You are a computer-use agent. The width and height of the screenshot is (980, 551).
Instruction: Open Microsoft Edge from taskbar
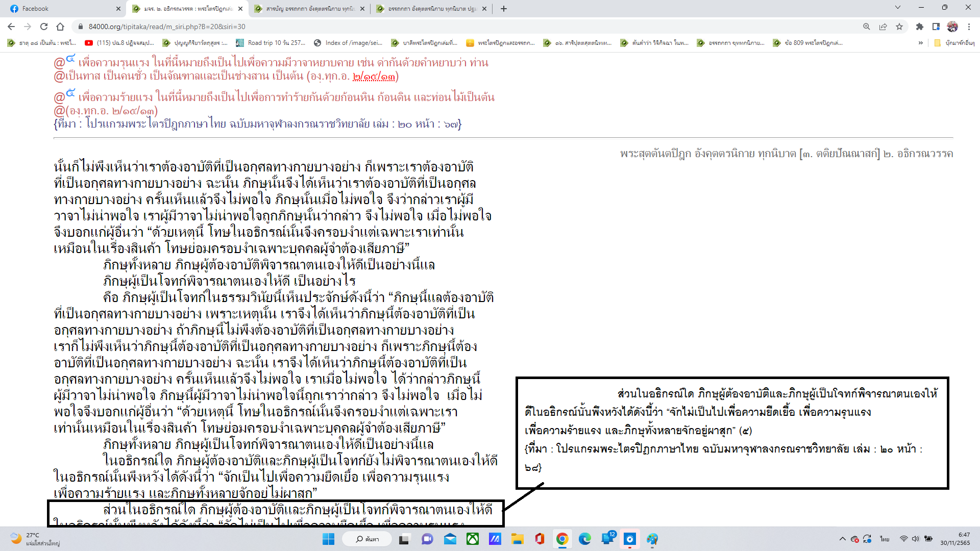pos(585,539)
